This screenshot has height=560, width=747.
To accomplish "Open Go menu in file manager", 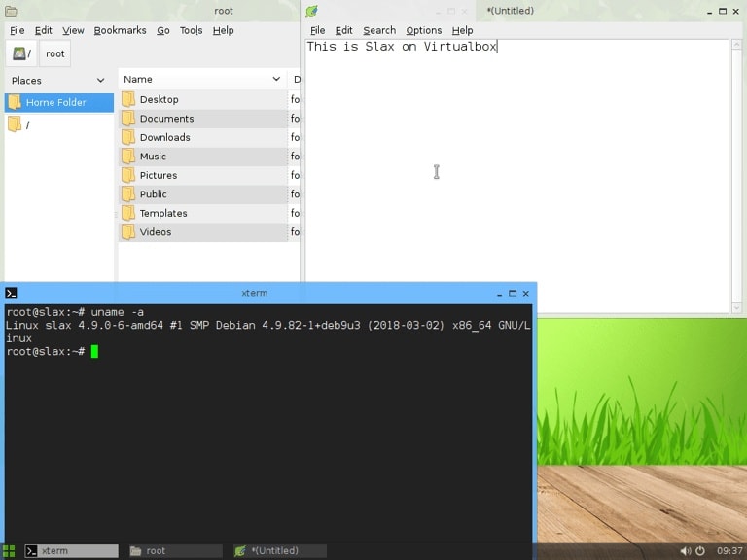I will (163, 30).
